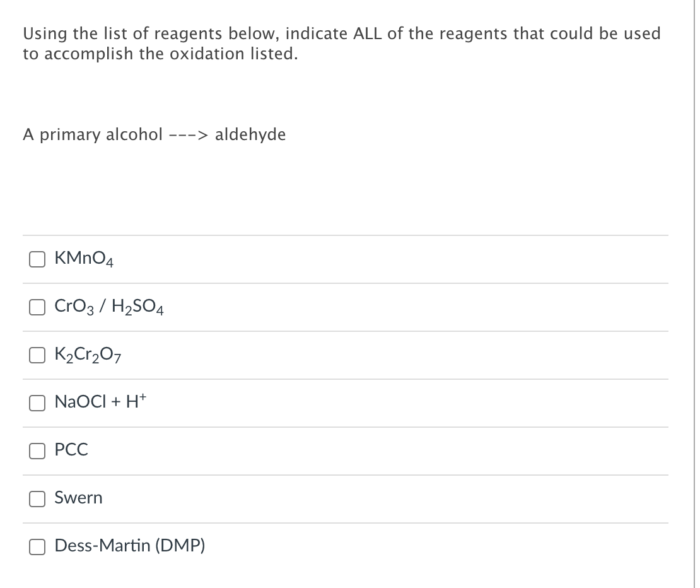Click the question instructions paragraph
This screenshot has height=588, width=700.
(341, 43)
